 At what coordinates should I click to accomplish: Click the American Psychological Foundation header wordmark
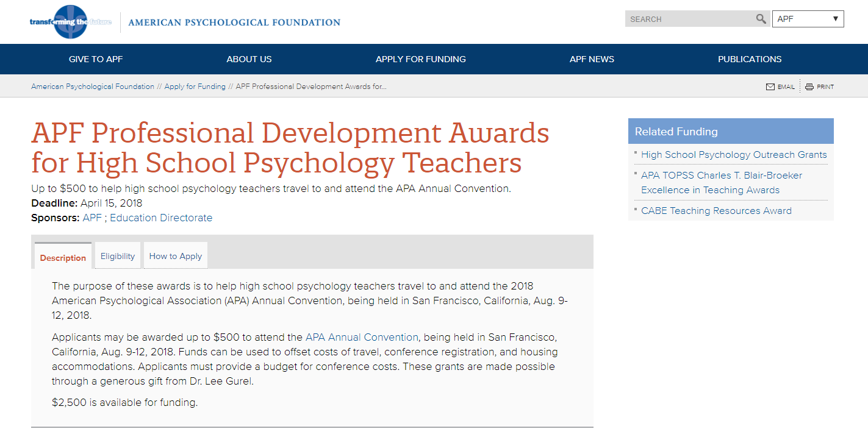[x=234, y=22]
